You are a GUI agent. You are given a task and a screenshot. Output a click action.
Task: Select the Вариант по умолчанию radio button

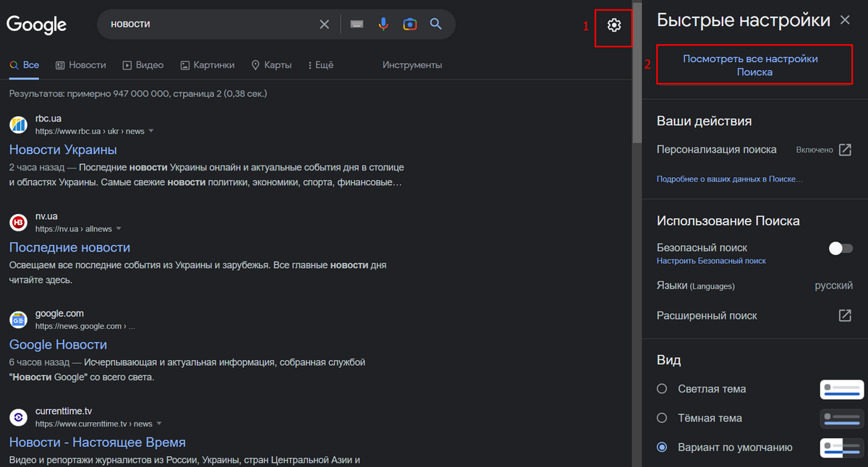pos(662,447)
